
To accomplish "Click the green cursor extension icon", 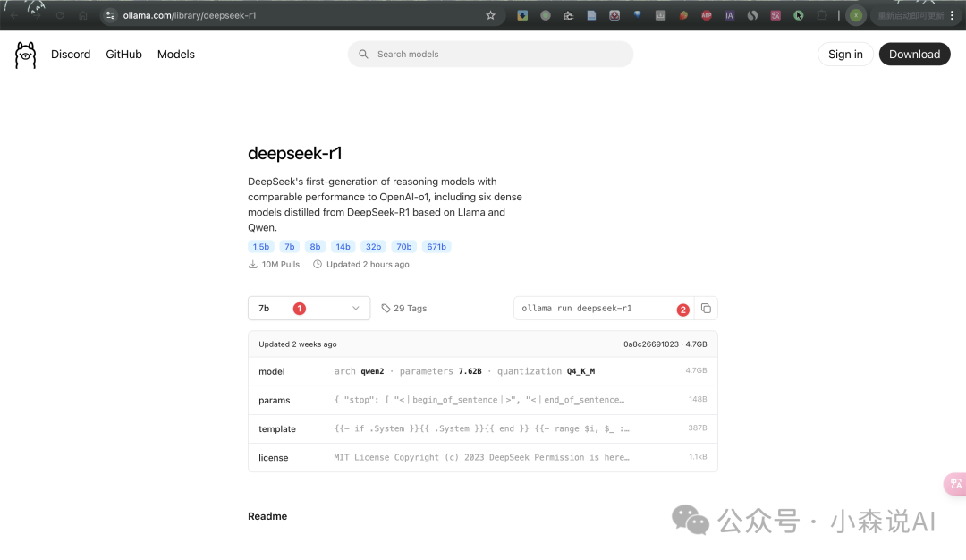I will 799,15.
